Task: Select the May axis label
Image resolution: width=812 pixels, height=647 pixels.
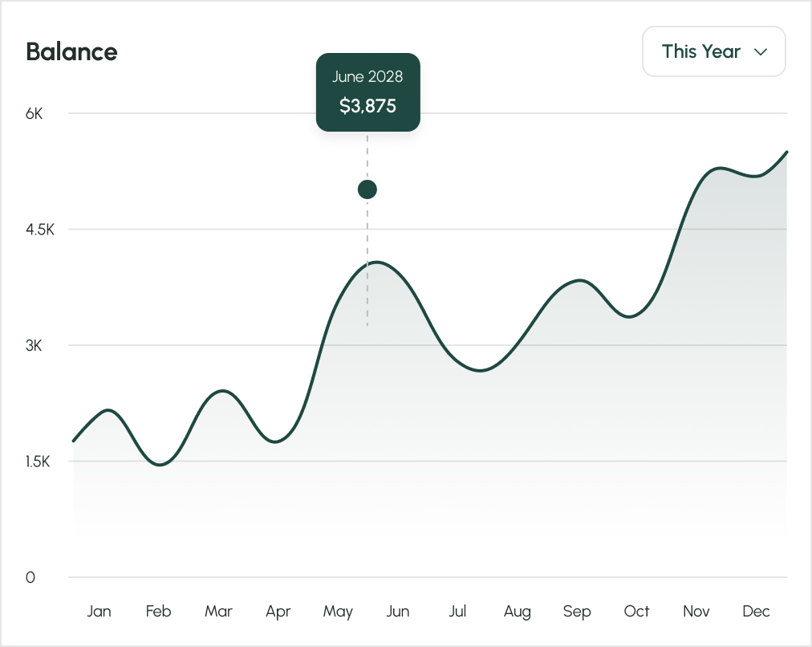Action: tap(337, 611)
